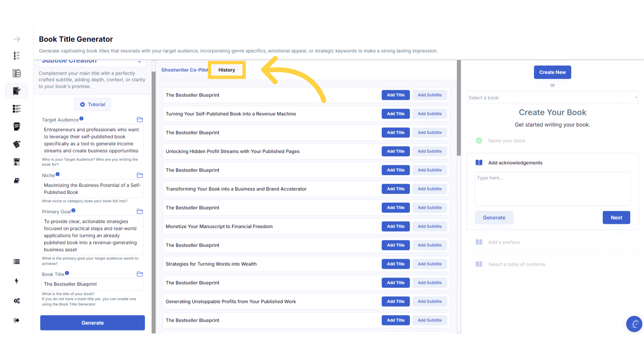Click the logout icon in sidebar

tap(16, 320)
